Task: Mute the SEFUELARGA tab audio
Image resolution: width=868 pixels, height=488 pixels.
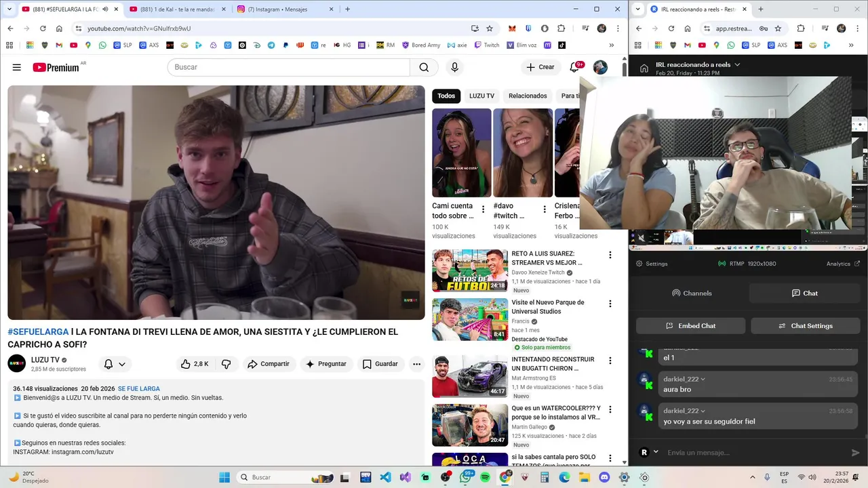Action: 105,9
